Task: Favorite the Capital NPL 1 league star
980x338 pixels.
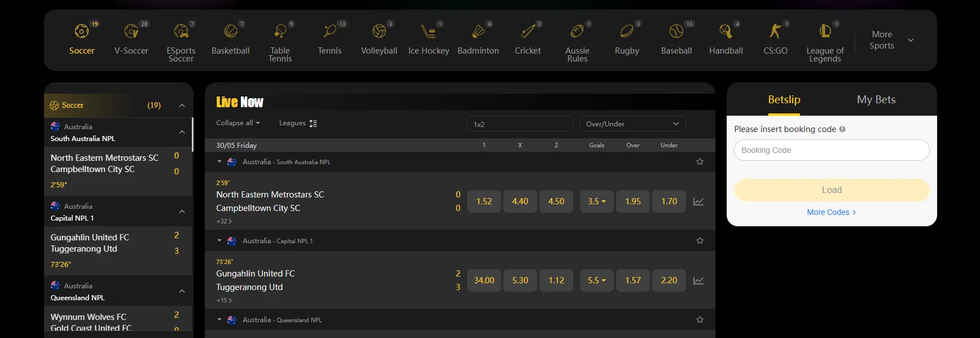Action: [700, 241]
